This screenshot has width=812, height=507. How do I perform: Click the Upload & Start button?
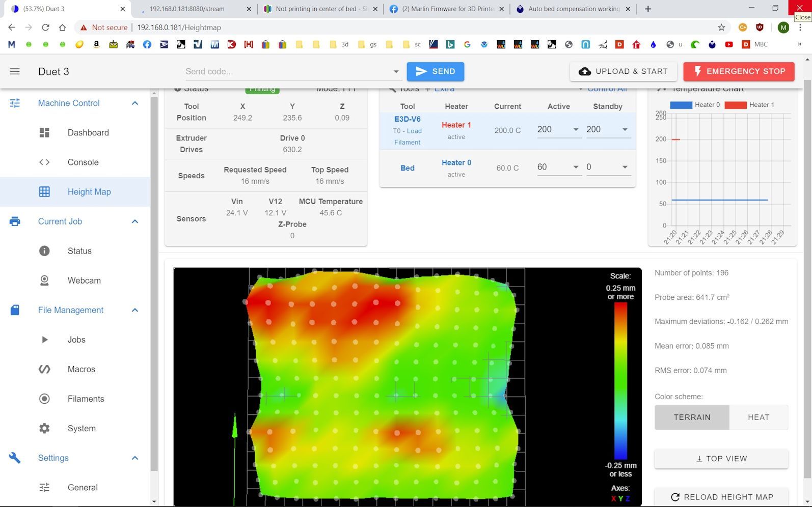pyautogui.click(x=623, y=71)
